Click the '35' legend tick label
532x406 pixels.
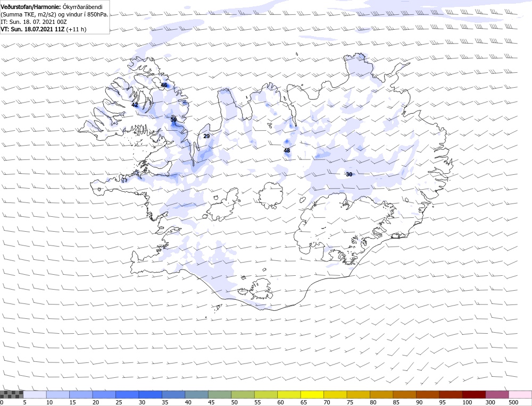(165, 402)
